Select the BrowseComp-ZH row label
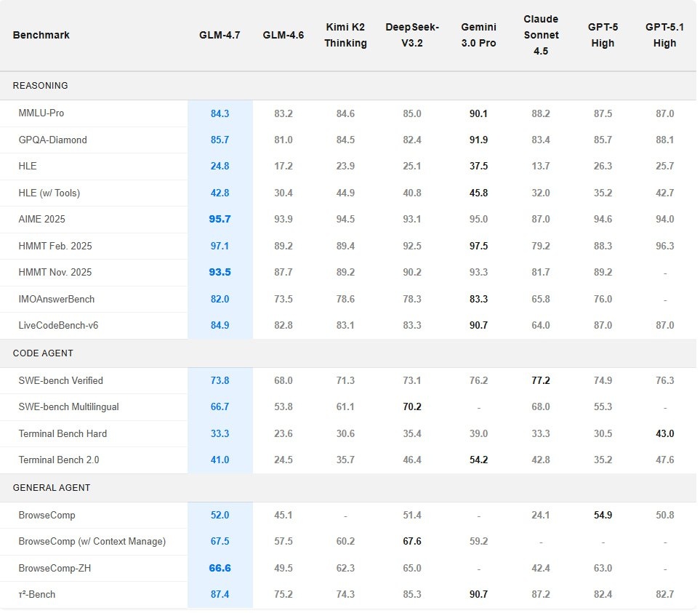The width and height of the screenshot is (700, 613). 55,568
